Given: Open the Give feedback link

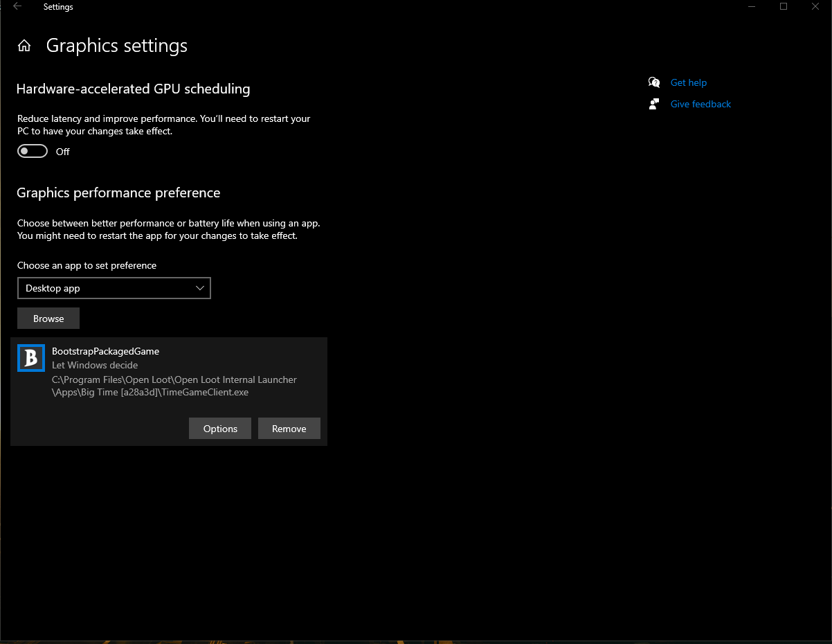Looking at the screenshot, I should (700, 104).
